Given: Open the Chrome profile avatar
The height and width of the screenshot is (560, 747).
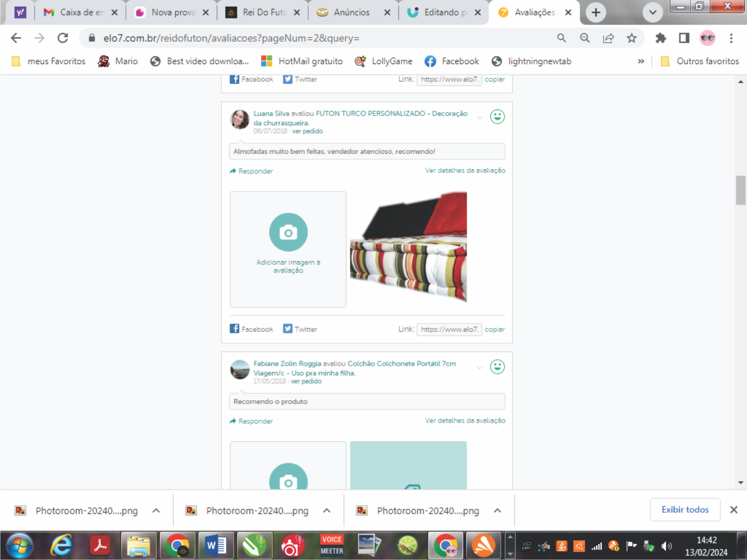Looking at the screenshot, I should coord(708,38).
